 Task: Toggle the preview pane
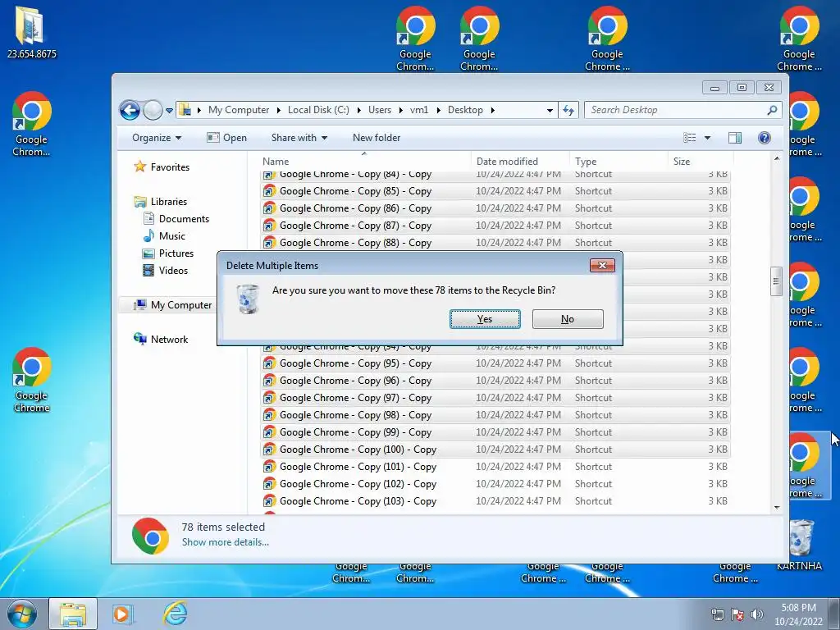(735, 138)
